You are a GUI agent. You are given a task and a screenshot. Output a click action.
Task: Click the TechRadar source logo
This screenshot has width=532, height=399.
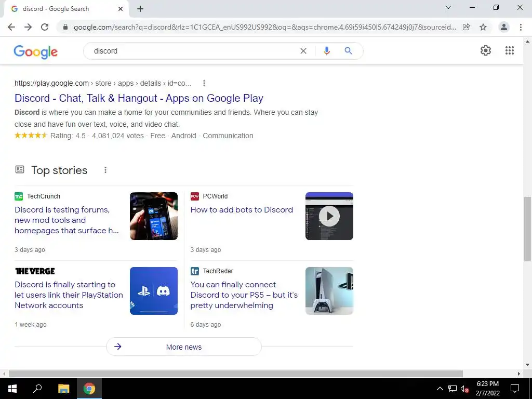click(195, 271)
